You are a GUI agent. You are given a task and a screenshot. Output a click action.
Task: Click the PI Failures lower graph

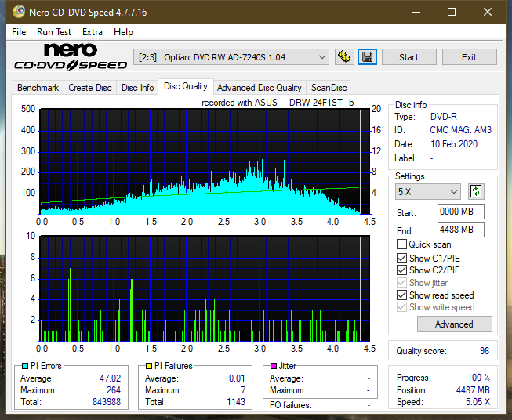tap(205, 288)
